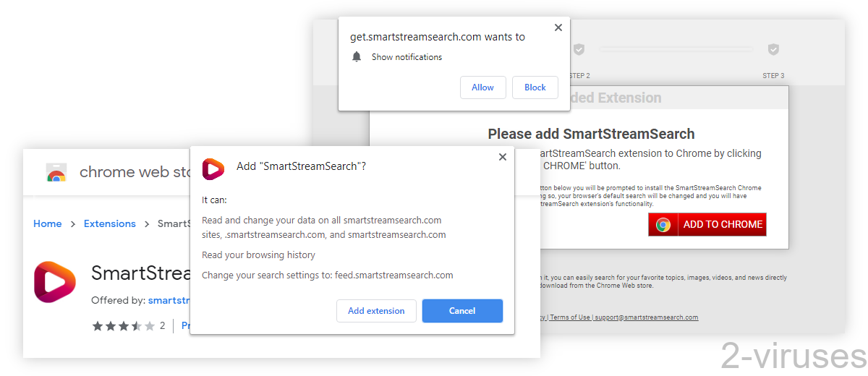Close the Add SmartStreamSearch dialog
The width and height of the screenshot is (868, 376).
pos(503,157)
